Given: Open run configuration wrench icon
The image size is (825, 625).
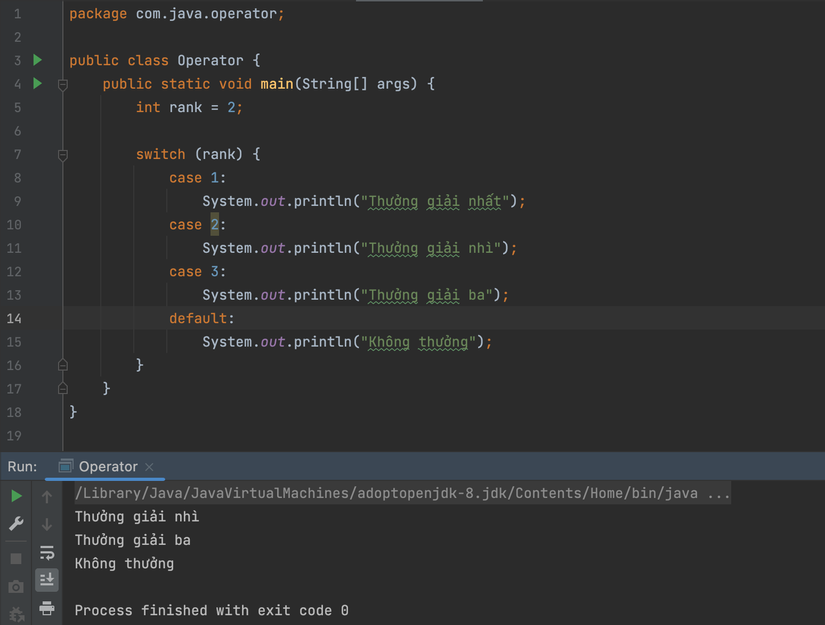Looking at the screenshot, I should click(x=16, y=523).
